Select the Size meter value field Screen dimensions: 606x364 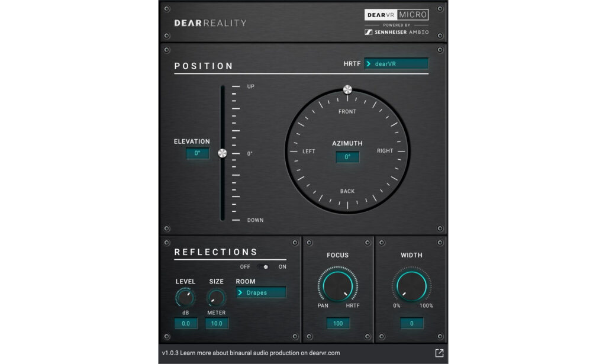click(x=217, y=323)
